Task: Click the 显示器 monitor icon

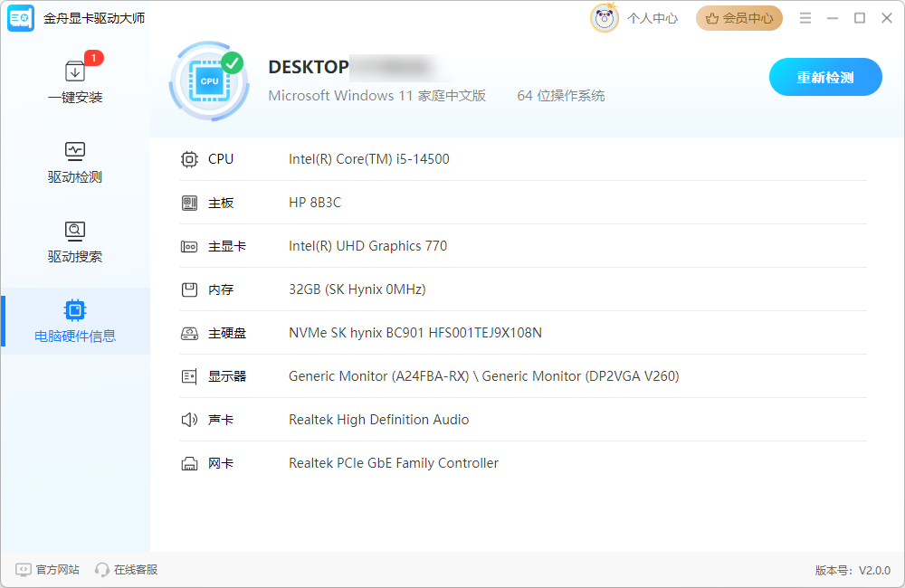Action: (x=189, y=377)
